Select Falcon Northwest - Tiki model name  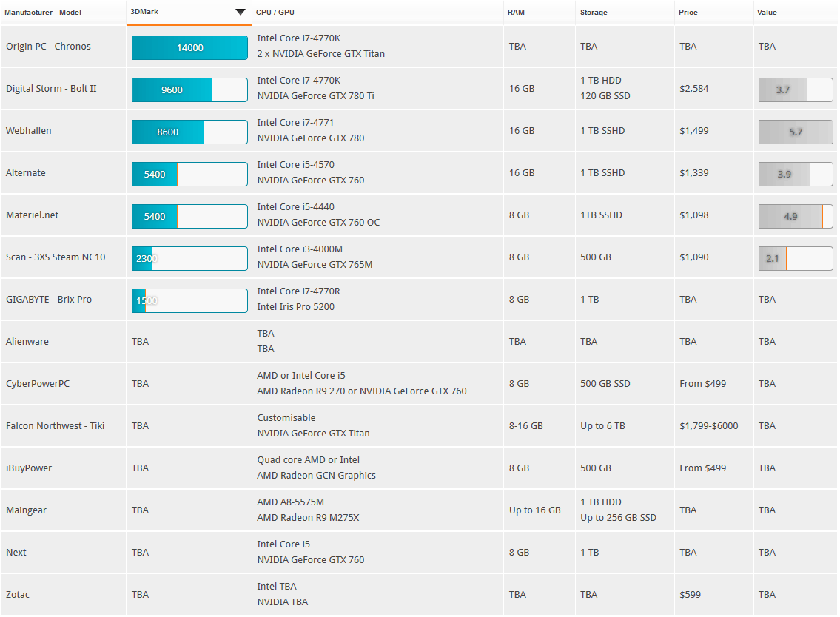(x=56, y=426)
